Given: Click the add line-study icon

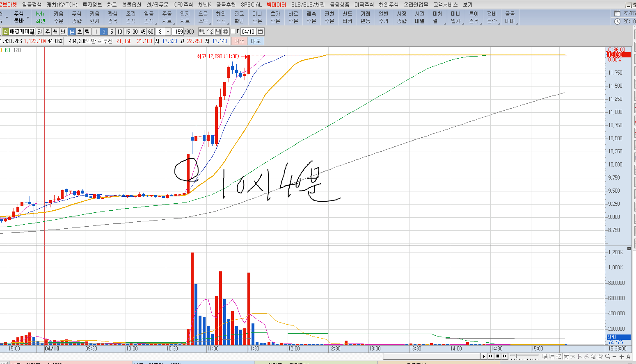Looking at the screenshot, I should coord(210,32).
